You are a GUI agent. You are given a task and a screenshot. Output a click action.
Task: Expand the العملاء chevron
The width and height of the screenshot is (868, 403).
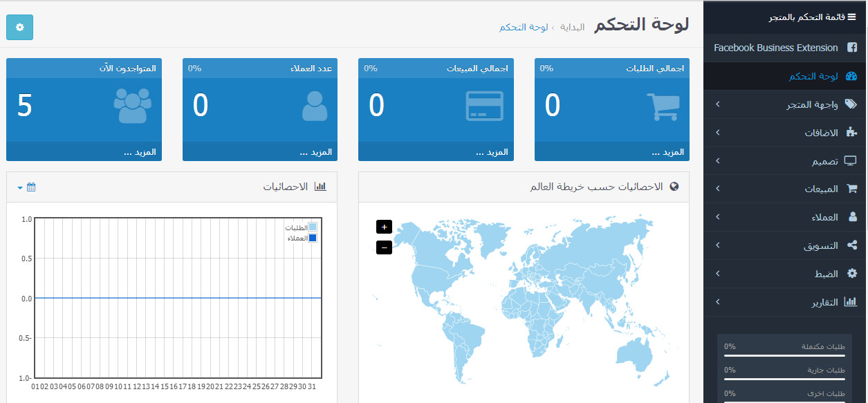[717, 217]
